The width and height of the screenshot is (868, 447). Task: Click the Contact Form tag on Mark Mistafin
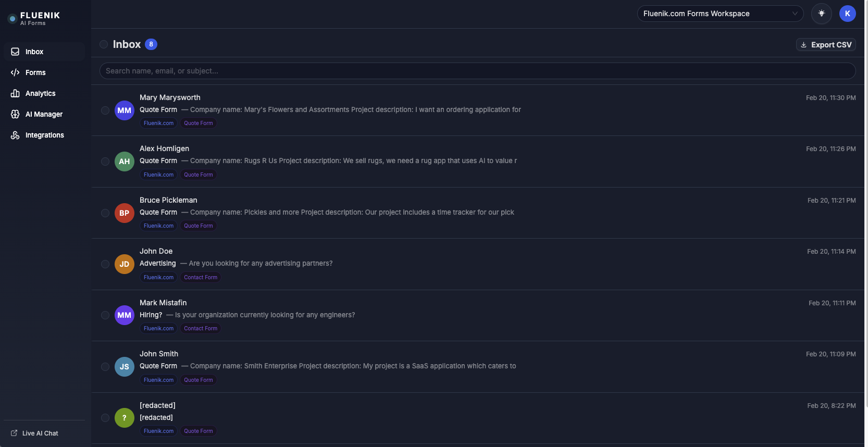click(200, 328)
